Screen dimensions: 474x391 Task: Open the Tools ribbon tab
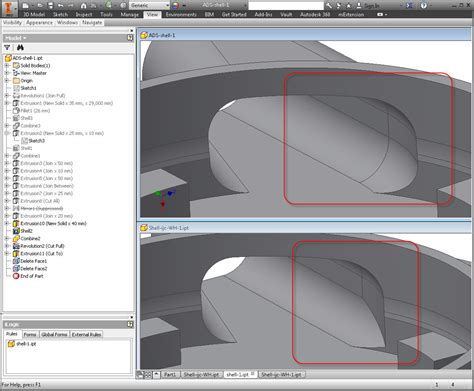pos(106,15)
